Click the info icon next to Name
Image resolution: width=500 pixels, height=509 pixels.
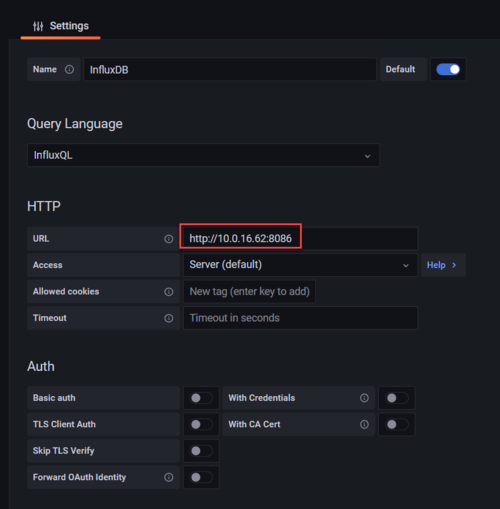tap(69, 69)
